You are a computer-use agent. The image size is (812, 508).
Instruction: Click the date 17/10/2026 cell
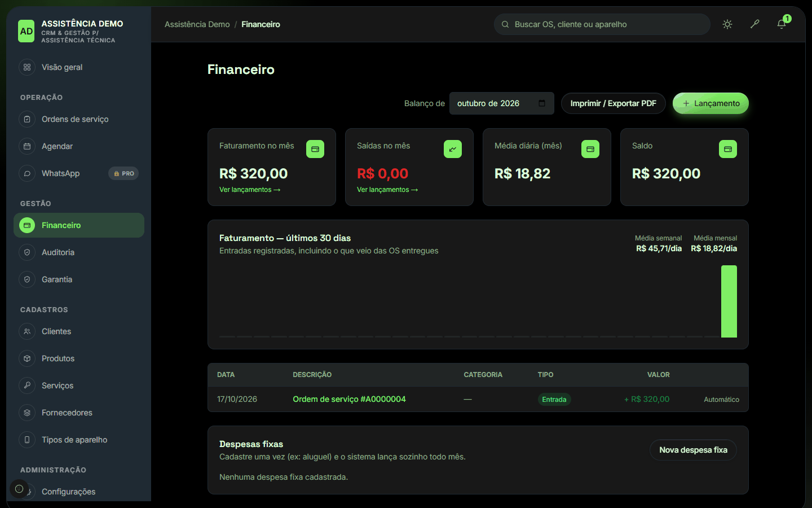coord(237,399)
